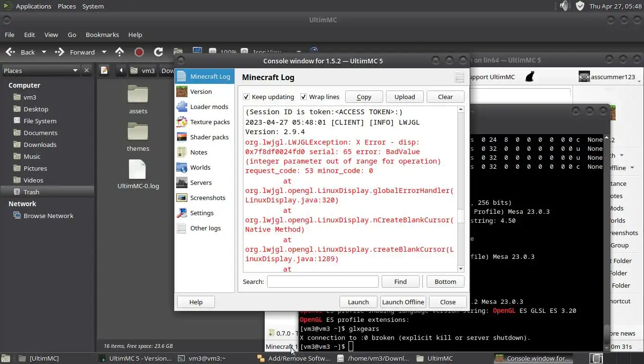The width and height of the screenshot is (644, 364).
Task: Open the View menu
Action: point(51,35)
